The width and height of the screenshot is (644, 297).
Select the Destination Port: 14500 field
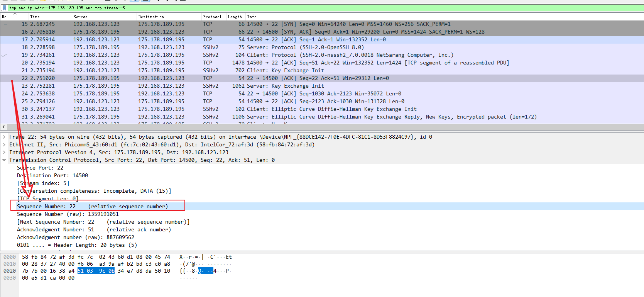coord(52,175)
